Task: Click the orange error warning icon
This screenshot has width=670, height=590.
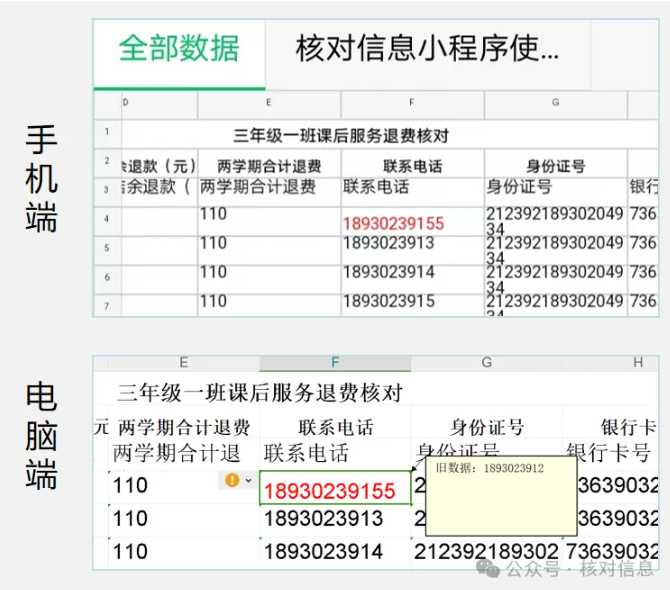Action: (232, 480)
